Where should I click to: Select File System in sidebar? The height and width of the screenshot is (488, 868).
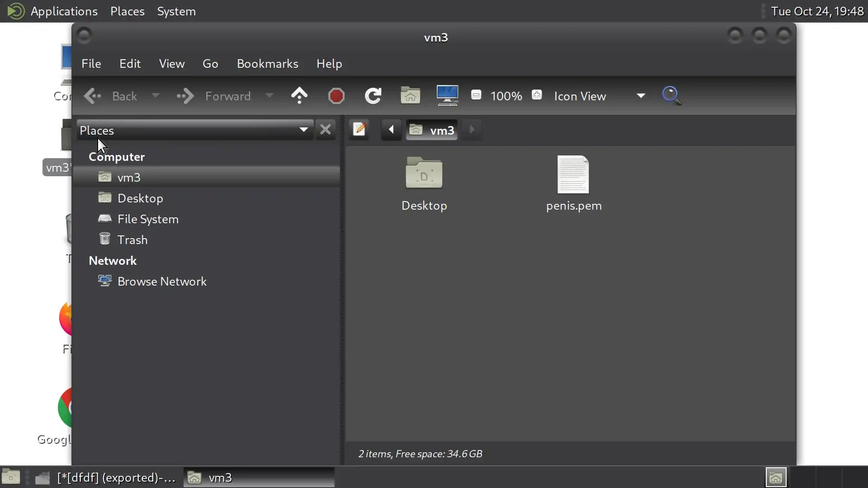click(x=148, y=219)
